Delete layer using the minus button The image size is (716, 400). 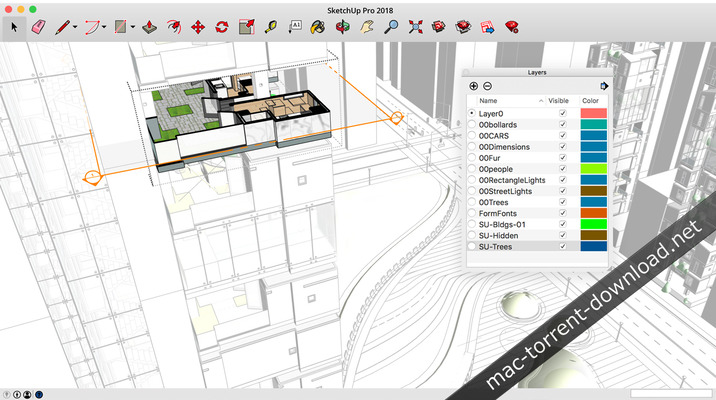(x=487, y=86)
